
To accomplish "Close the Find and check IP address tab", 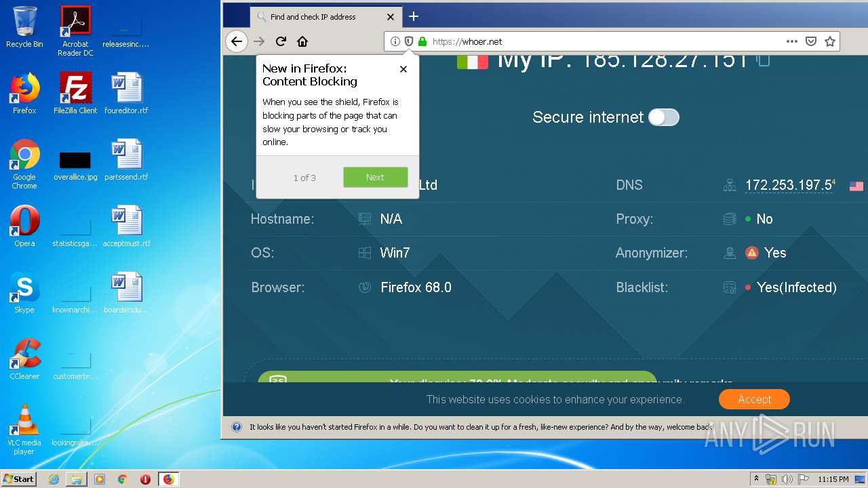I will pyautogui.click(x=390, y=17).
